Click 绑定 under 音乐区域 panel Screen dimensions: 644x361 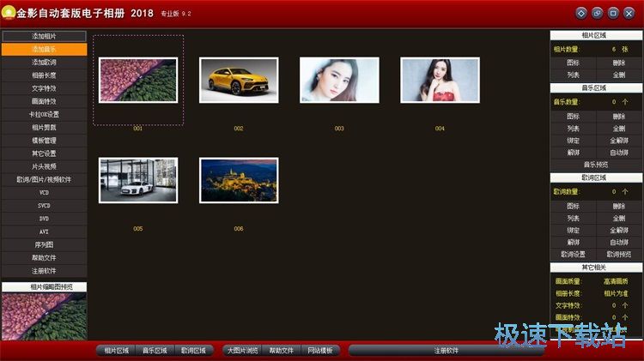pos(573,141)
